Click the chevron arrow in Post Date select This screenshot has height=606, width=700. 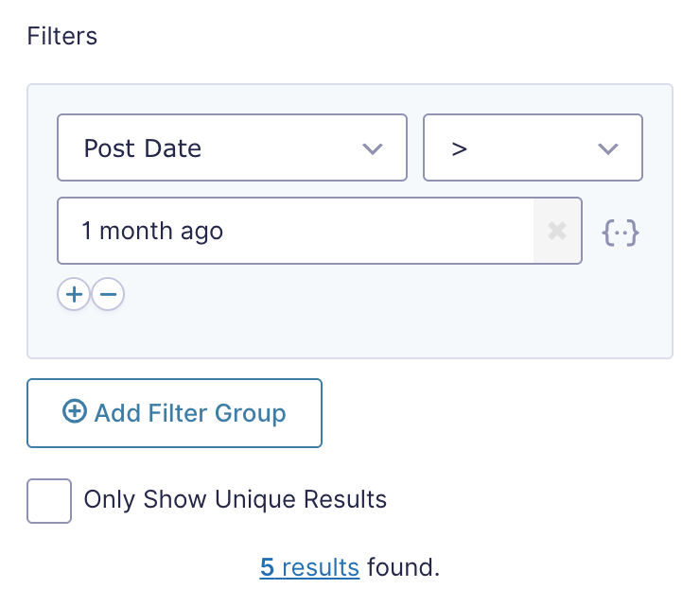click(373, 148)
